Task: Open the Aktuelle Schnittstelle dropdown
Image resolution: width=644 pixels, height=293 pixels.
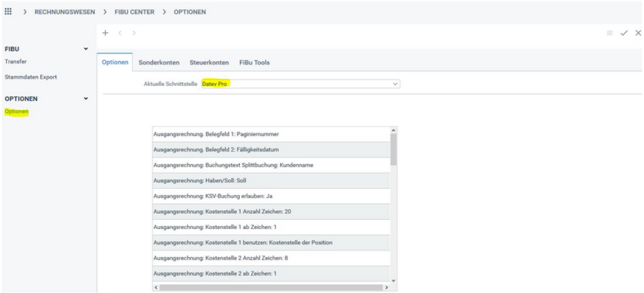Action: coord(395,83)
